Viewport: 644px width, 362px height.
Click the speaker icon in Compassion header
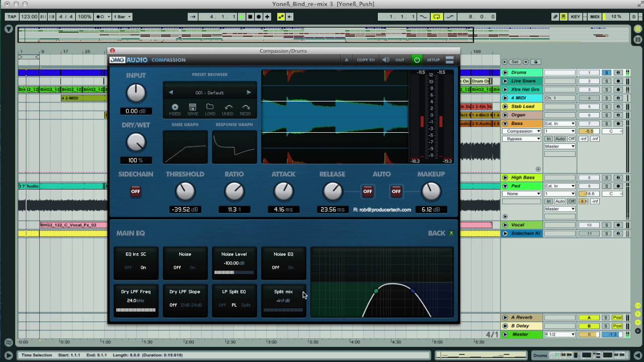tap(385, 60)
